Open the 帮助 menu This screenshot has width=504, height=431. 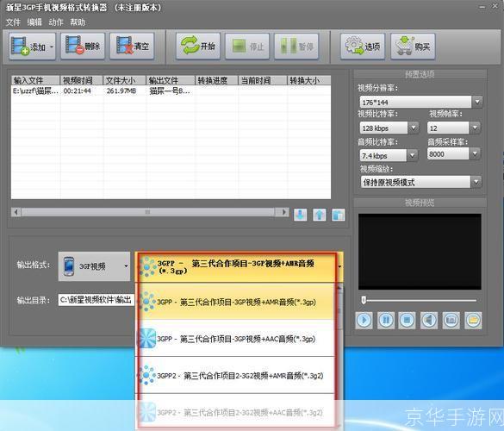tap(78, 22)
